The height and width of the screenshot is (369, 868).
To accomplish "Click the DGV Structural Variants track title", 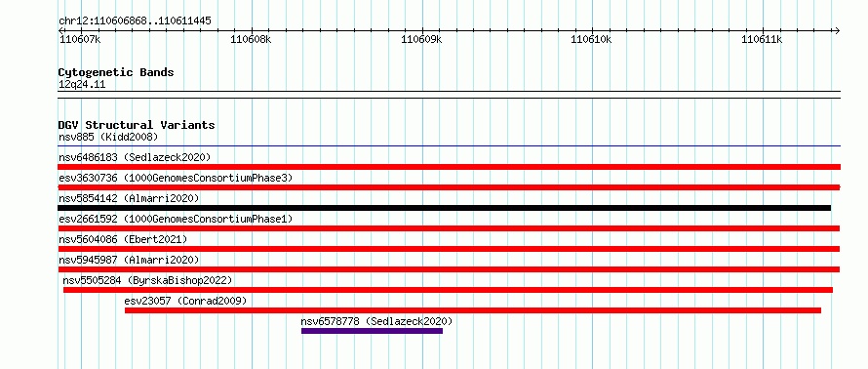I will (x=137, y=125).
